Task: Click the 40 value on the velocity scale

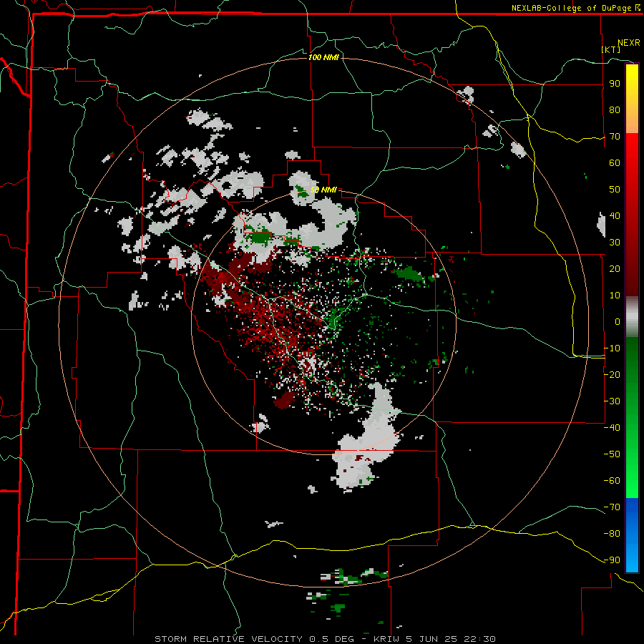Action: point(615,215)
